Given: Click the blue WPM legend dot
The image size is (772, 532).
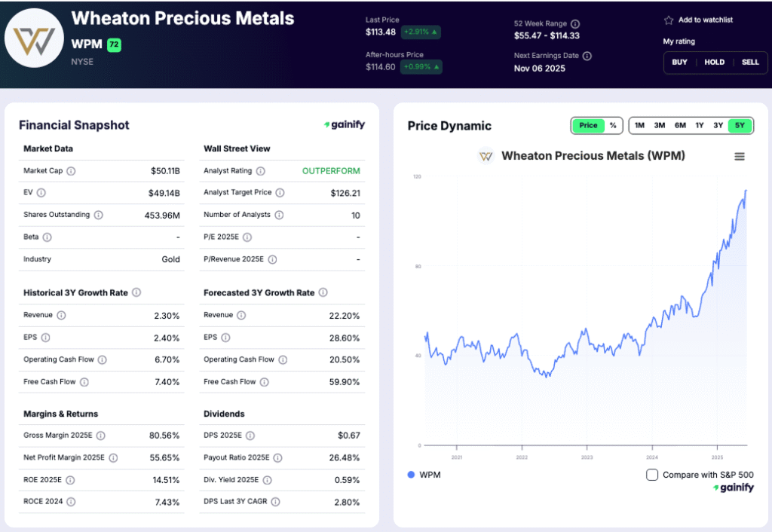Looking at the screenshot, I should (x=411, y=475).
